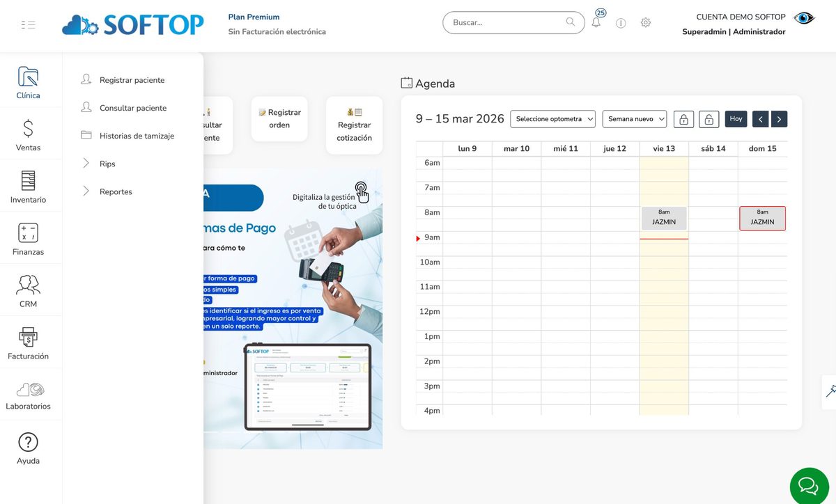Open the Seleccione optometra dropdown
This screenshot has height=504, width=836.
click(552, 119)
